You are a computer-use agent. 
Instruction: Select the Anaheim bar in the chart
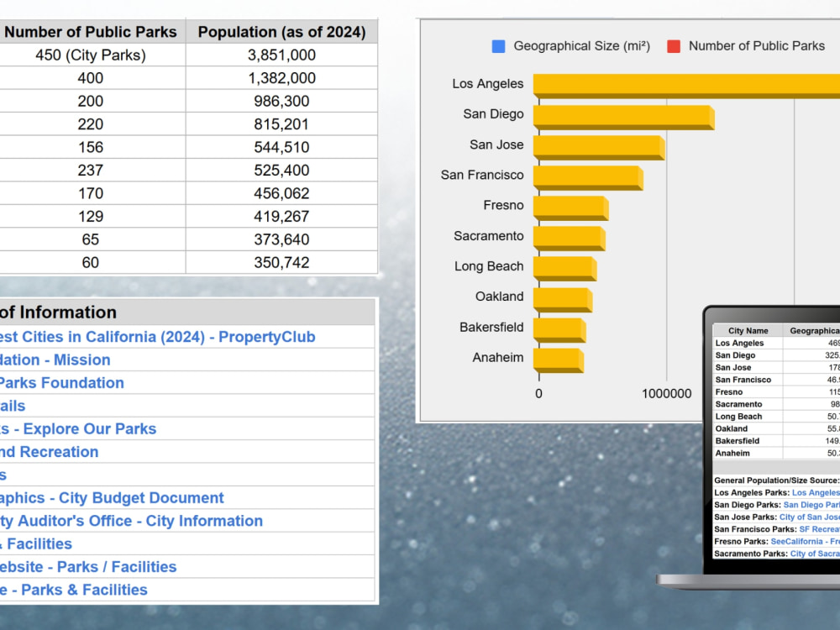pyautogui.click(x=559, y=360)
